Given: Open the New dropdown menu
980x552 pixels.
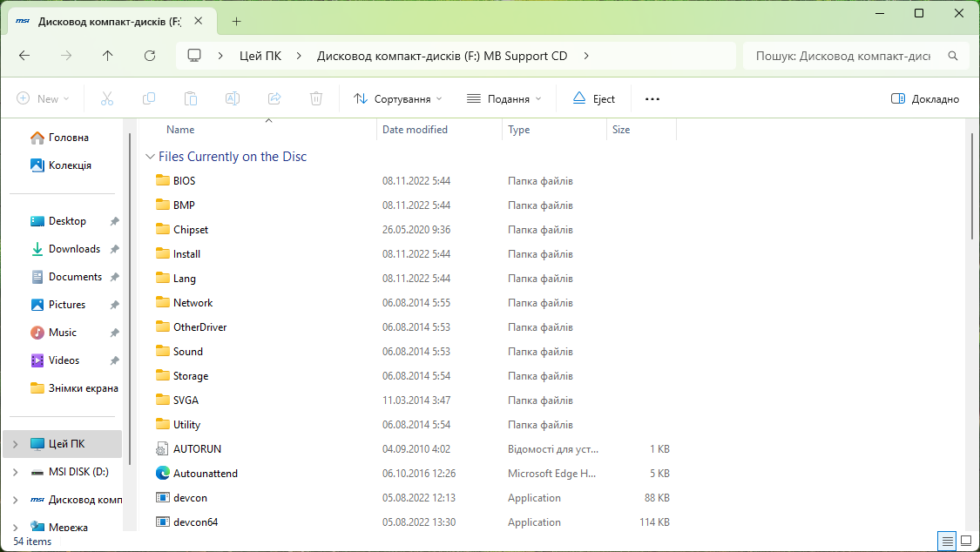Looking at the screenshot, I should coord(43,98).
